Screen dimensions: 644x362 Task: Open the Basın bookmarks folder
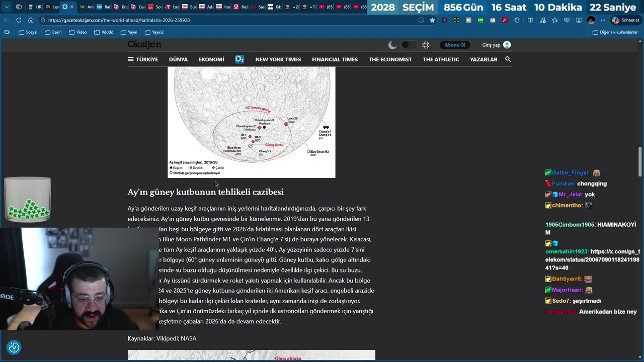coord(53,32)
